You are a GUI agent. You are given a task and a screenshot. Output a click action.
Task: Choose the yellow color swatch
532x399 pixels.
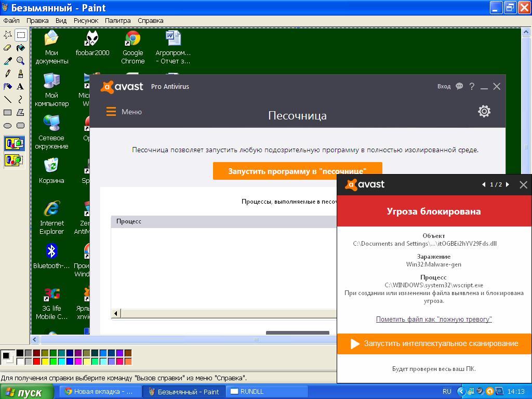click(45, 362)
